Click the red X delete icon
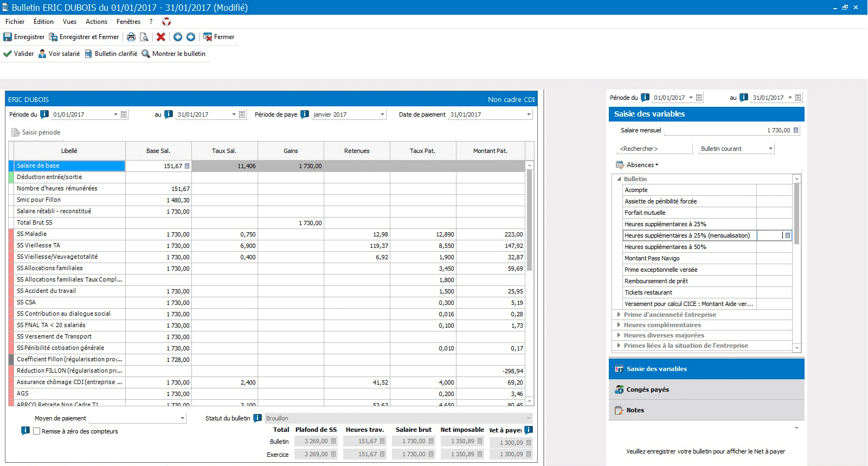This screenshot has width=868, height=466. (161, 37)
